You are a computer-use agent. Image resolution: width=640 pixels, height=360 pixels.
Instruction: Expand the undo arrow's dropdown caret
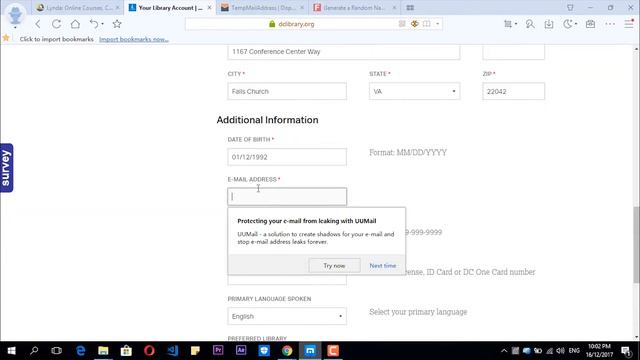click(x=102, y=24)
